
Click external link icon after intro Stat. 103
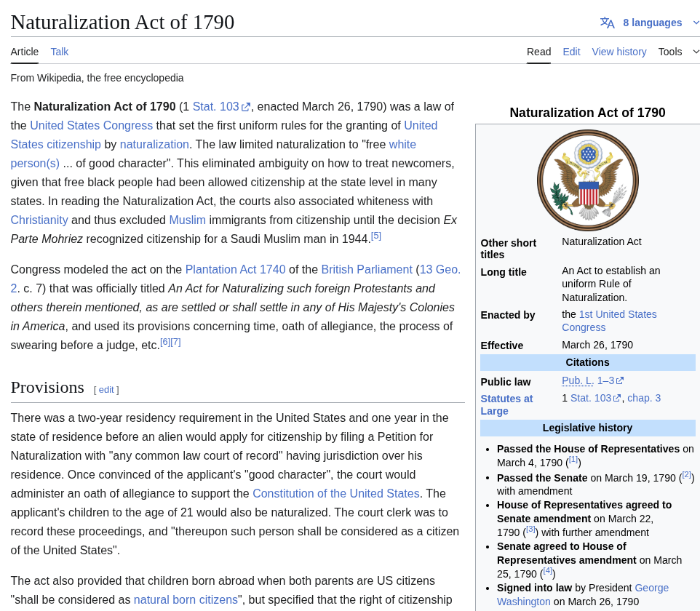(x=245, y=107)
